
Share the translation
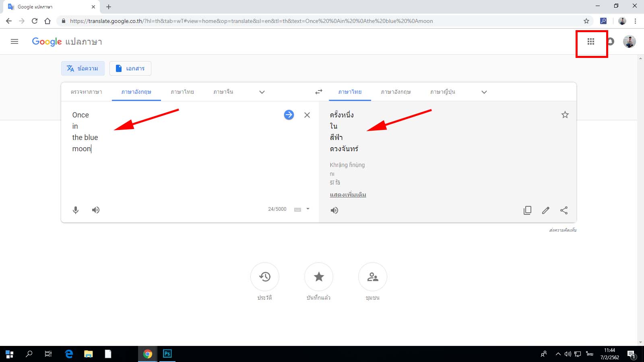tap(564, 210)
